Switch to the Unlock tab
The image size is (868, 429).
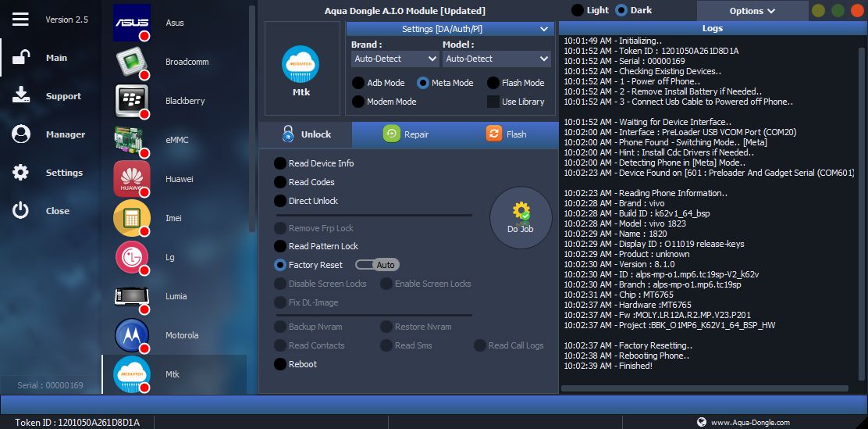pos(305,134)
